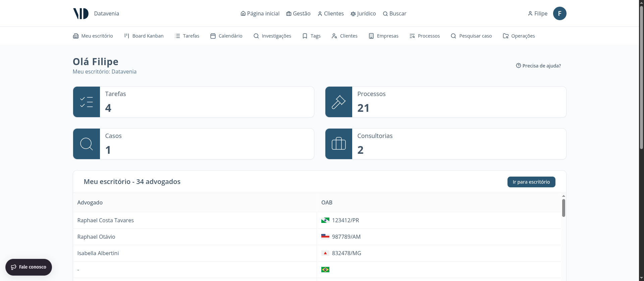Screen dimensions: 644x281
Task: Open the Tags page
Action: (x=311, y=36)
